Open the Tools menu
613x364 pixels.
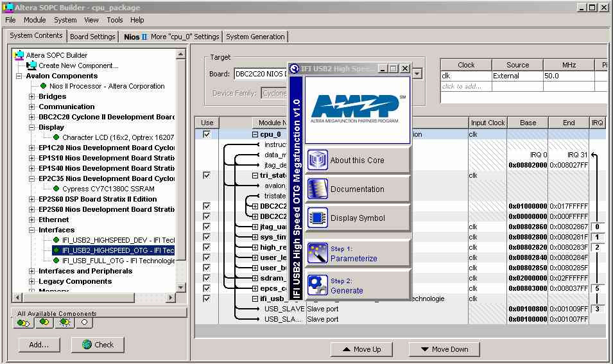pos(114,20)
